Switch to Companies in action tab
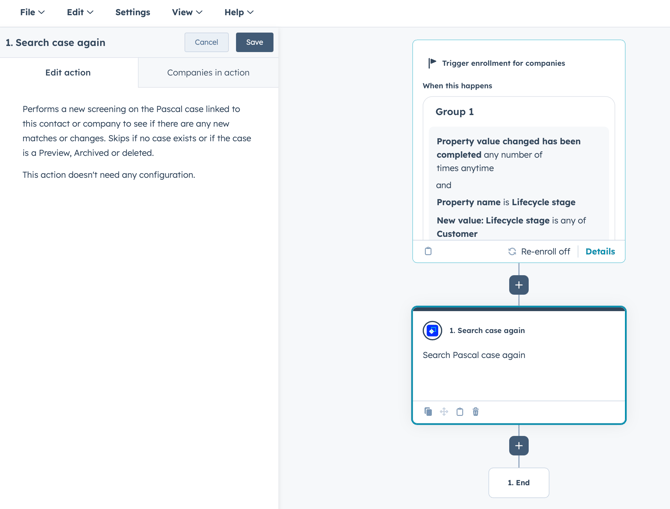670x509 pixels. 208,73
